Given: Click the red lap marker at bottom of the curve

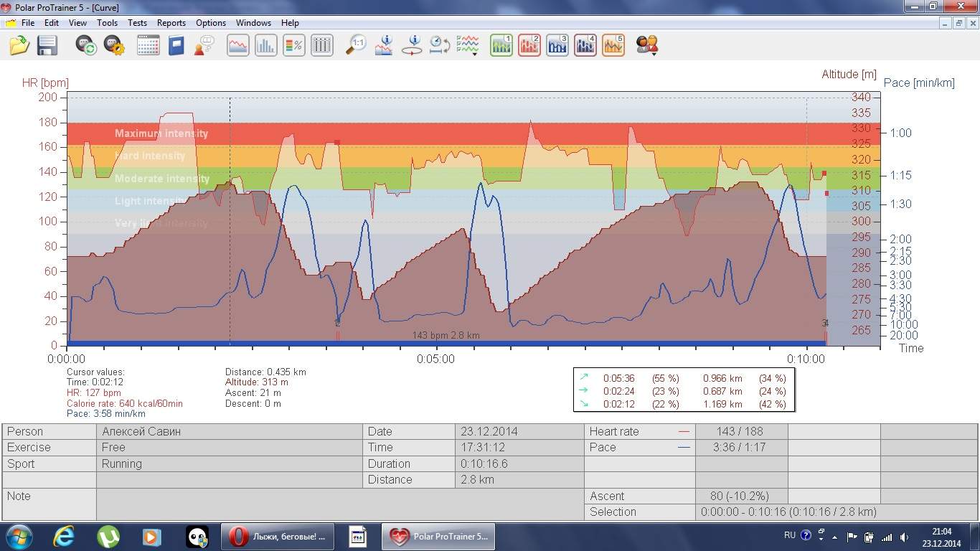Looking at the screenshot, I should click(x=337, y=334).
